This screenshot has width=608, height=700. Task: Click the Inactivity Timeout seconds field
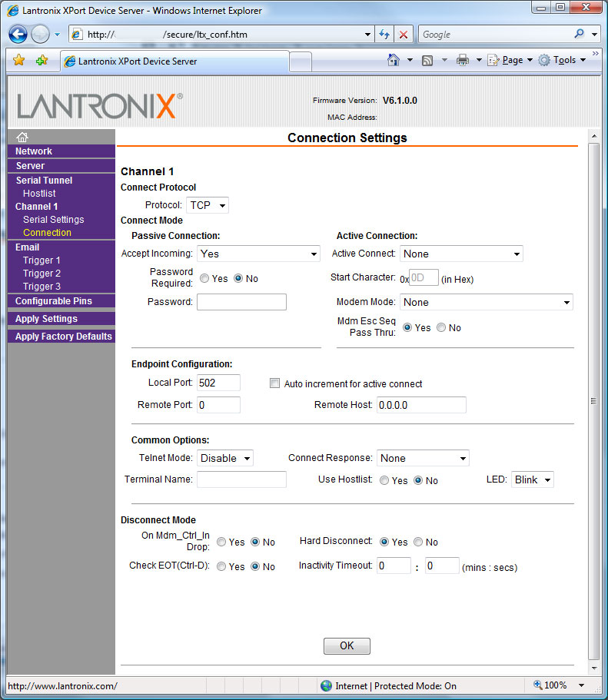[x=442, y=566]
